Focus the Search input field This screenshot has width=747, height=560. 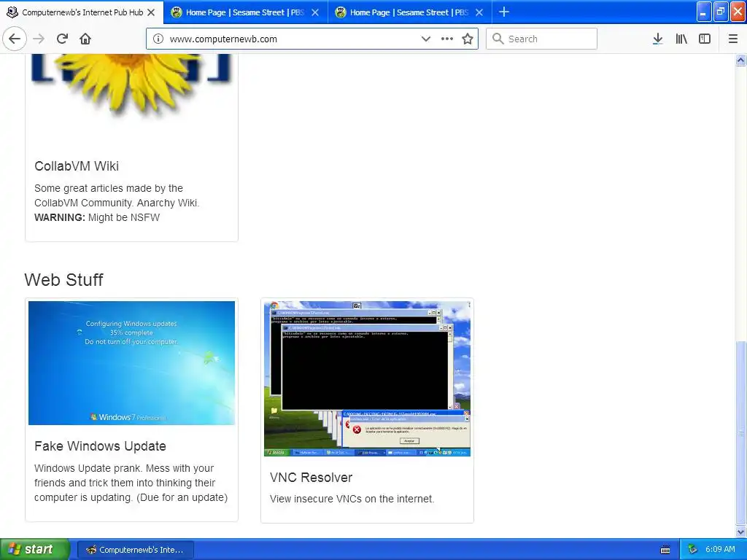(x=541, y=39)
